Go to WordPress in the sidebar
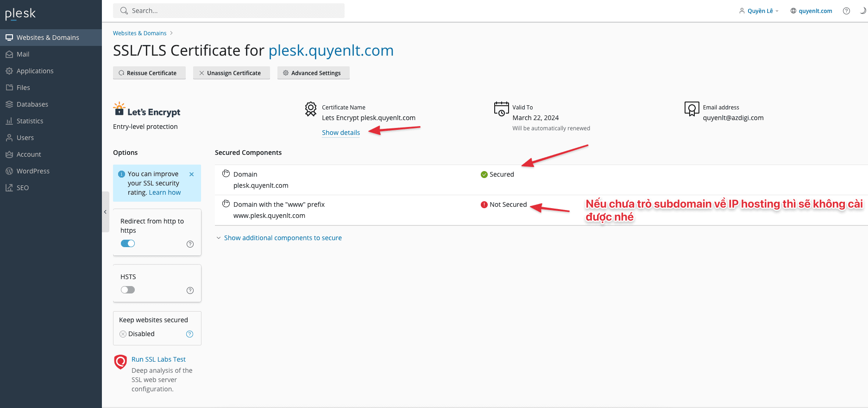The width and height of the screenshot is (868, 408). (x=33, y=171)
